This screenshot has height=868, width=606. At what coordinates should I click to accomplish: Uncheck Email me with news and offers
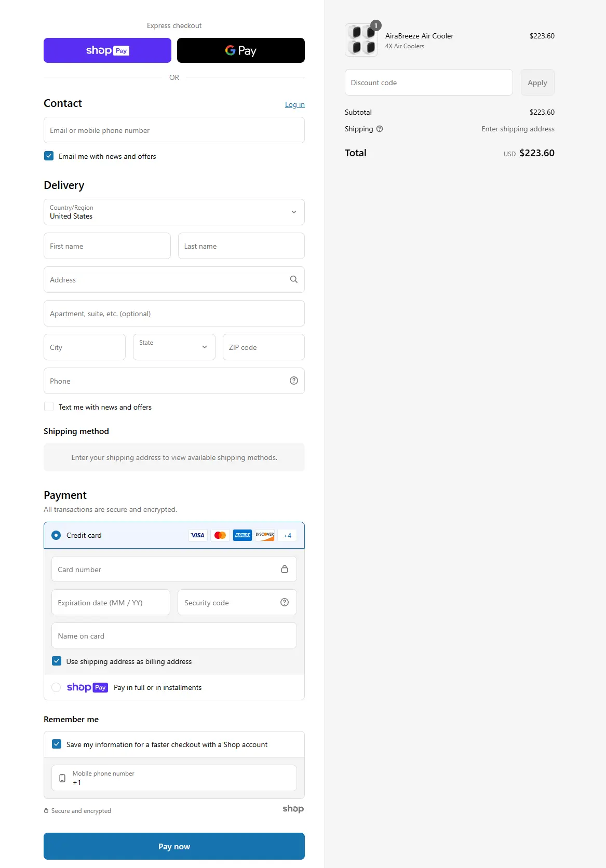49,156
